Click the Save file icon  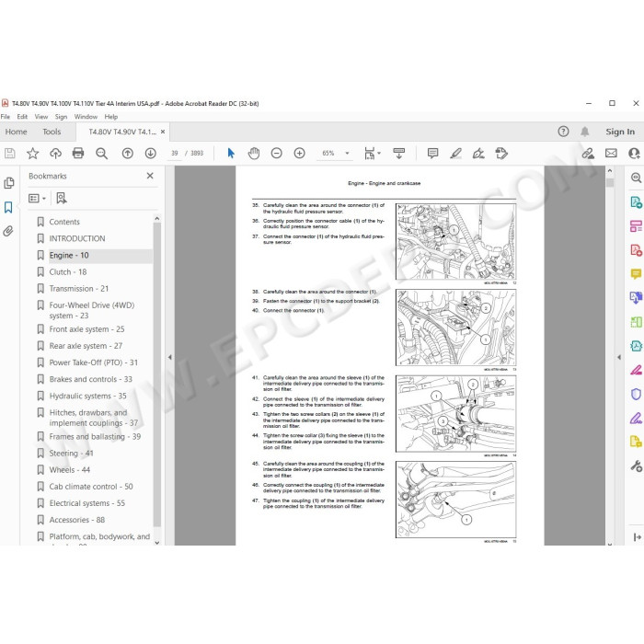10,154
